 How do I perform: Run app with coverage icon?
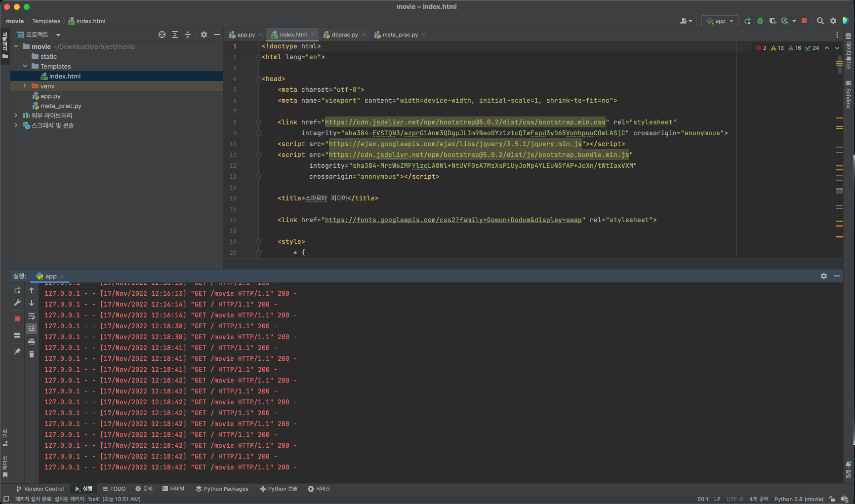[773, 21]
